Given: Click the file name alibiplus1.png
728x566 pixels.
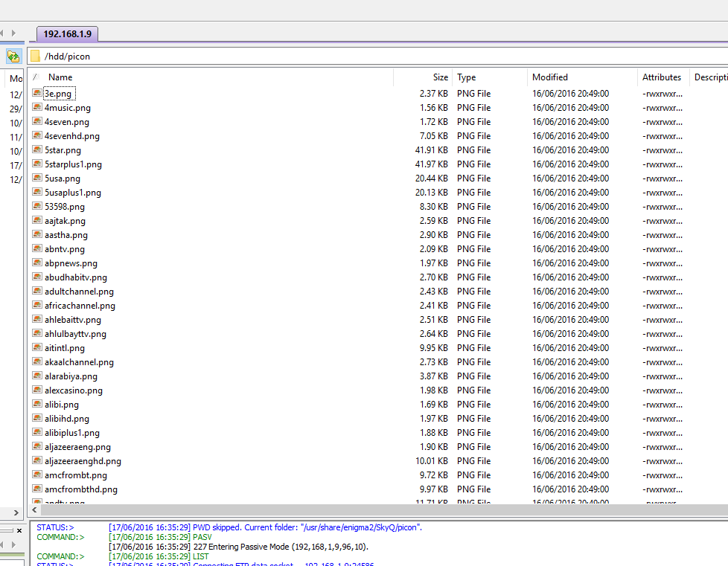Looking at the screenshot, I should [x=72, y=433].
